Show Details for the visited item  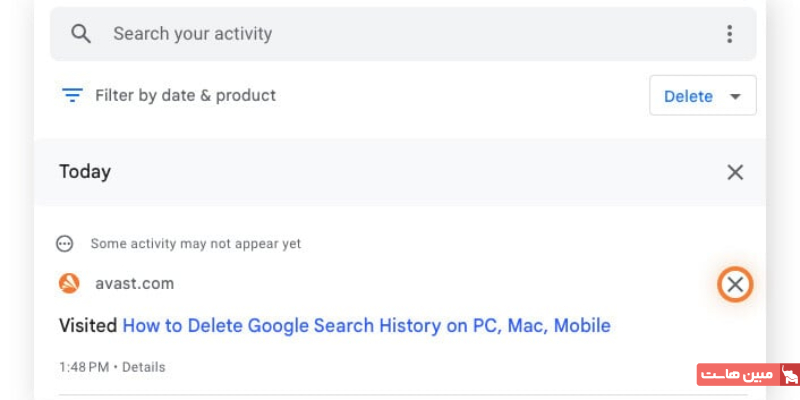[145, 367]
